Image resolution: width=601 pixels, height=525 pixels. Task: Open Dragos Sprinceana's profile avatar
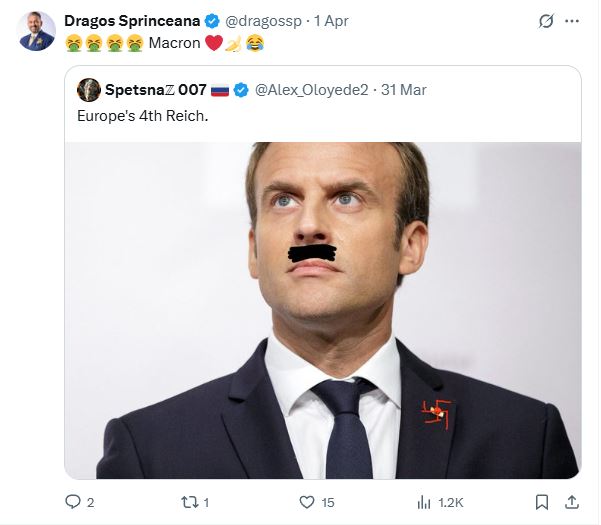click(37, 31)
